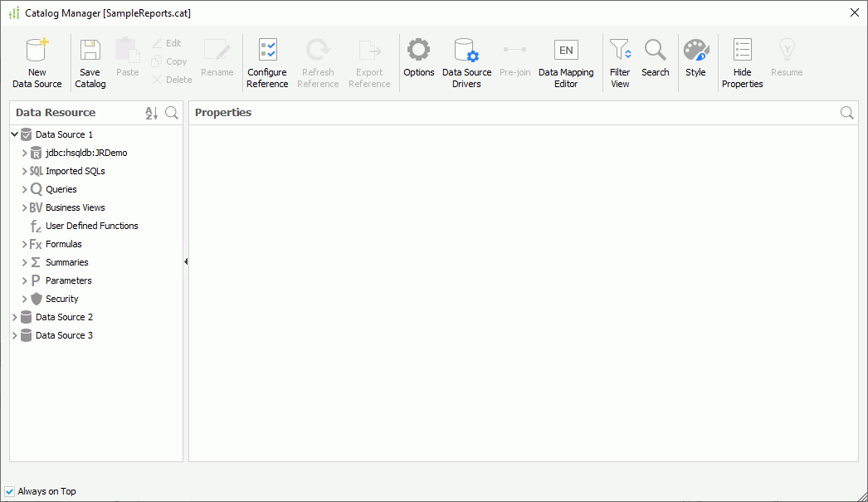
Task: Select the Business Views tree item
Action: [x=76, y=207]
